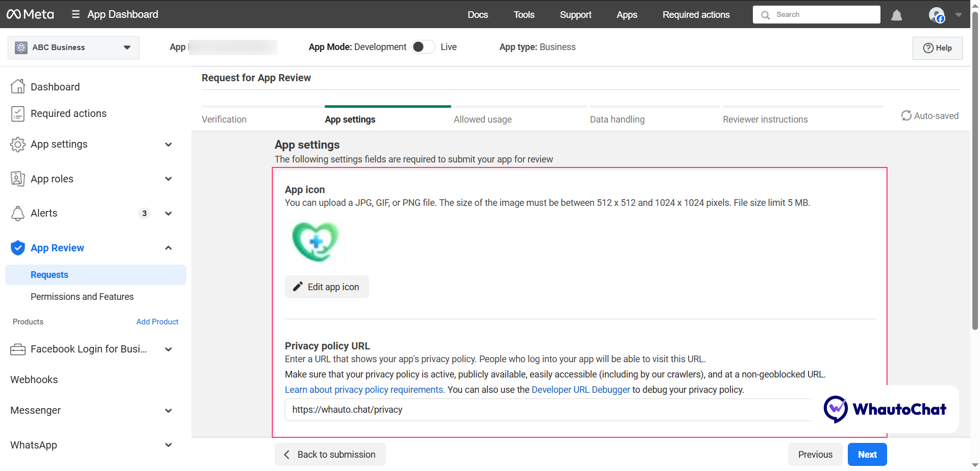Image resolution: width=980 pixels, height=471 pixels.
Task: Expand the Alerts section chevron
Action: coord(168,214)
